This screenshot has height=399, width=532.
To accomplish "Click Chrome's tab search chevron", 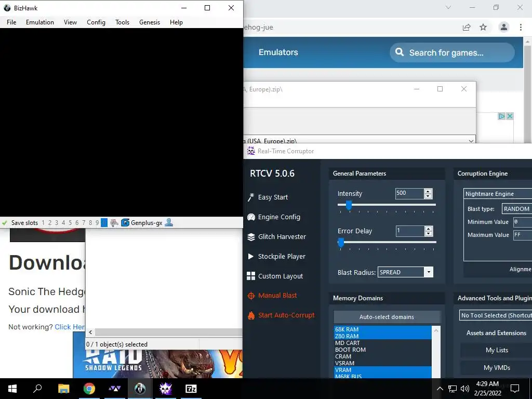I will pyautogui.click(x=448, y=7).
